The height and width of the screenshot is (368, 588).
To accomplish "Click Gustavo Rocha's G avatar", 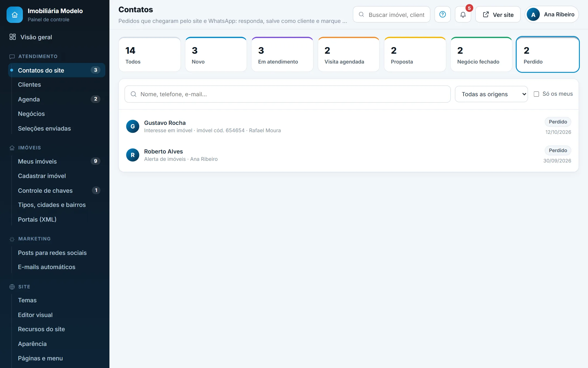I will [x=133, y=126].
